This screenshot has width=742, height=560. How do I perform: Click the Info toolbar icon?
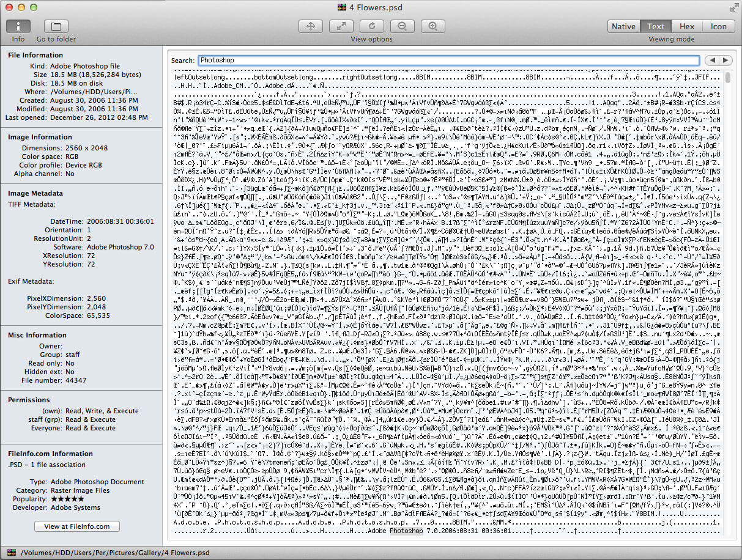click(18, 26)
